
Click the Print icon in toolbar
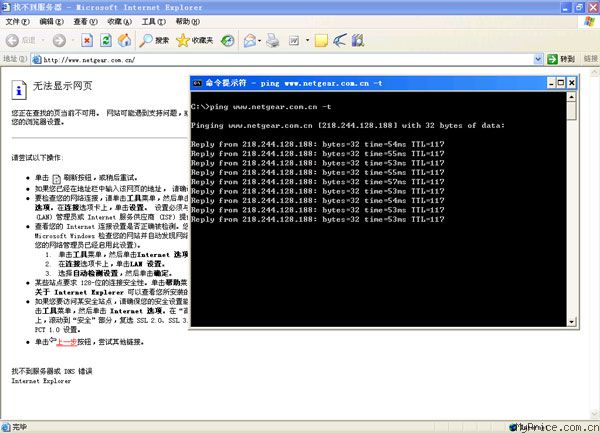click(x=272, y=40)
